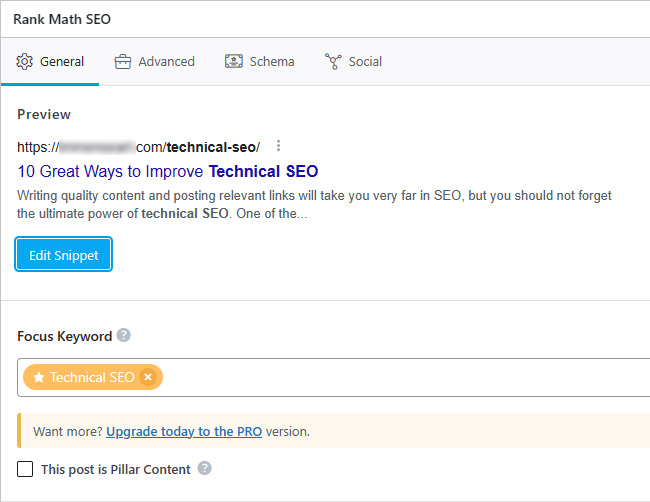Open the Focus Keyword help icon
650x502 pixels.
click(x=124, y=335)
